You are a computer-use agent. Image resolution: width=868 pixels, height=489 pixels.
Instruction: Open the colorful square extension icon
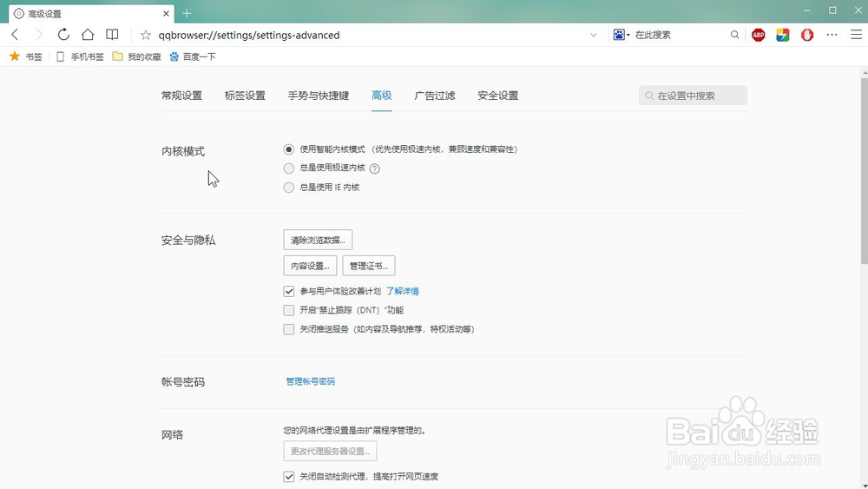pyautogui.click(x=783, y=35)
